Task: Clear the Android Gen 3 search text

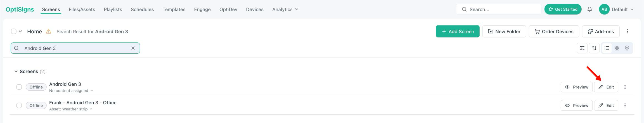Action: 133,48
